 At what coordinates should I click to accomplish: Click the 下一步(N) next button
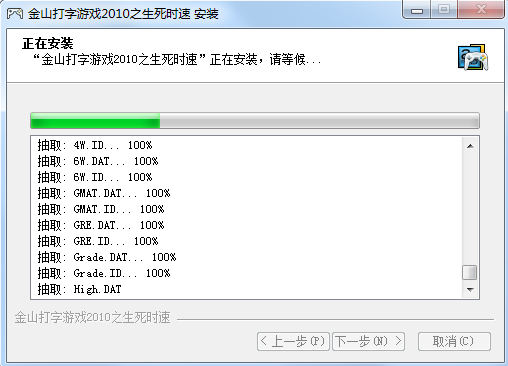click(x=368, y=341)
